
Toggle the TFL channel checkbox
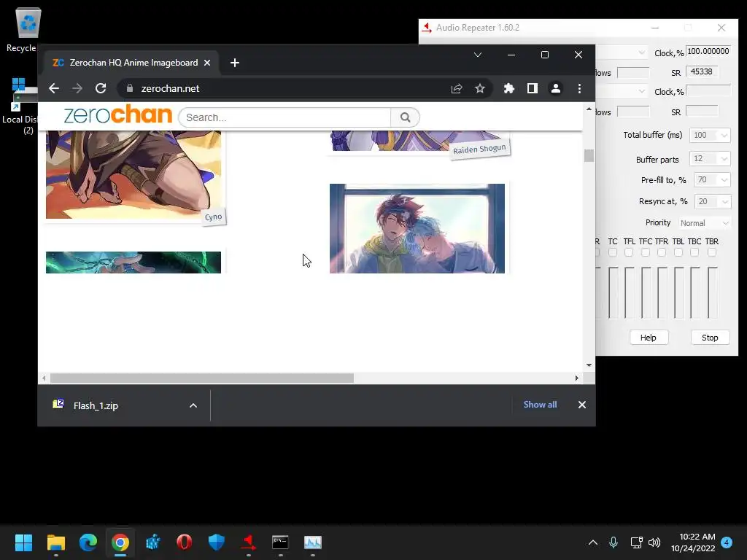click(629, 252)
